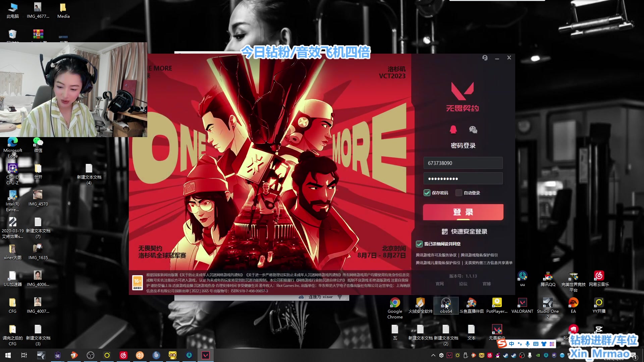Viewport: 644px width, 362px height.
Task: Uncheck the 保存密码 checkbox
Action: [x=427, y=193]
